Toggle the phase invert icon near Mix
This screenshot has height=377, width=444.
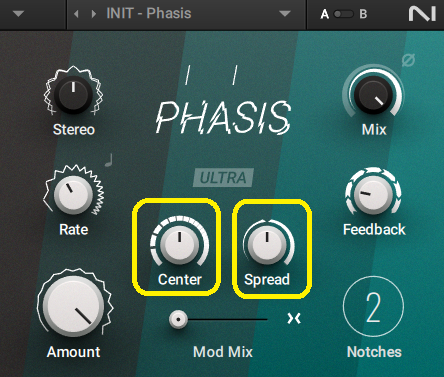coord(408,61)
